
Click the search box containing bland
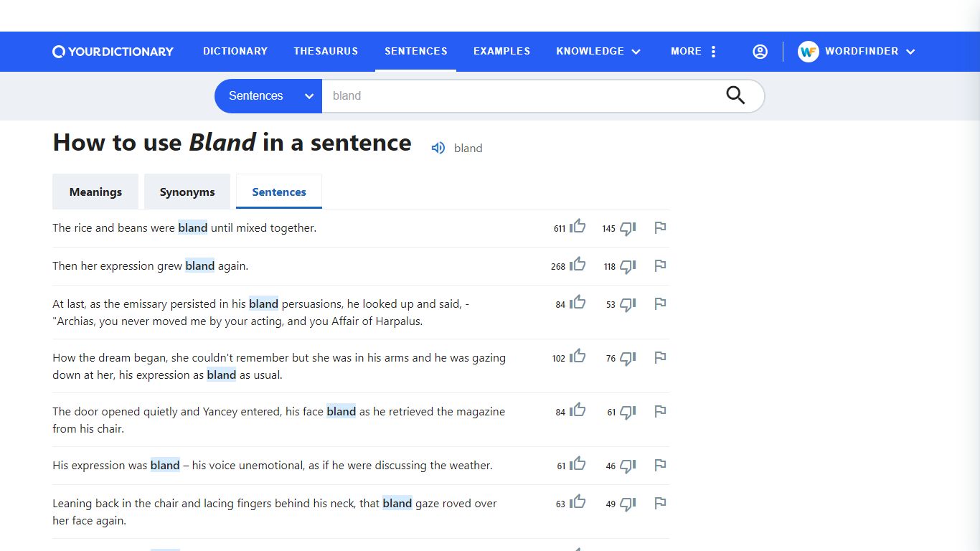click(524, 96)
